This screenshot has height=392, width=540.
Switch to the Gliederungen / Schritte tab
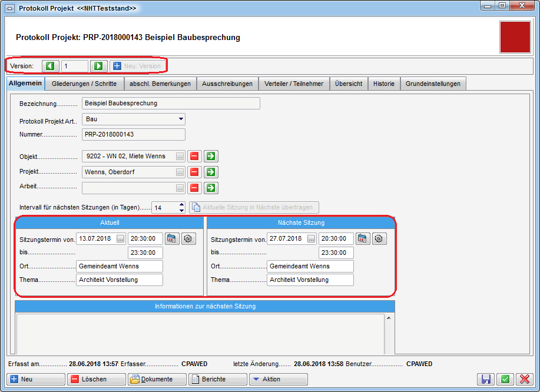[84, 84]
